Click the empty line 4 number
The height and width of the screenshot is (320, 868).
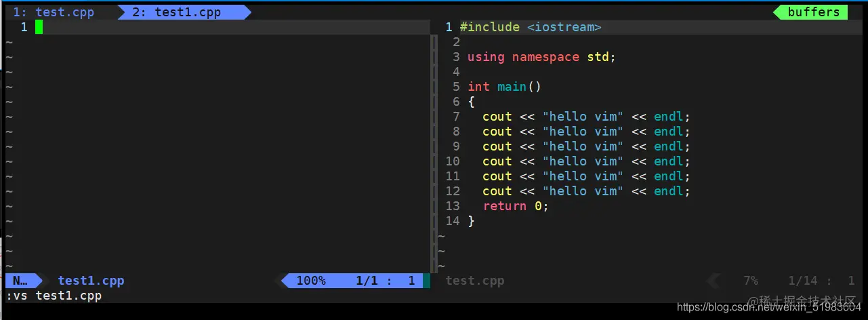(x=456, y=72)
